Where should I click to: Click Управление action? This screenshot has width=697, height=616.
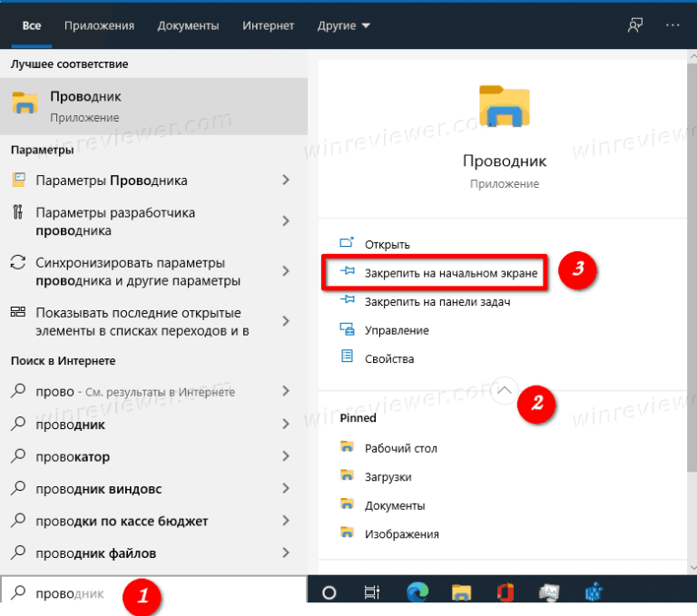click(x=397, y=330)
